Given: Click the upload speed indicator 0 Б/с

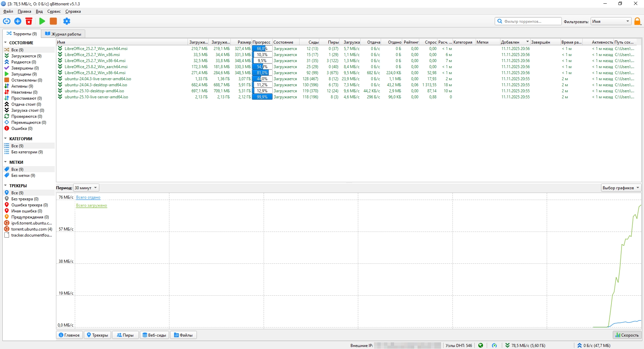Looking at the screenshot, I should pyautogui.click(x=594, y=345).
